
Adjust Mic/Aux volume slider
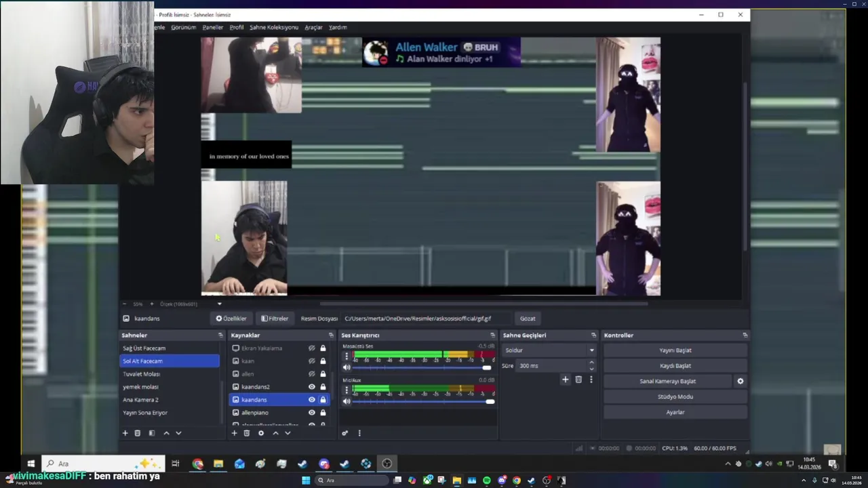[423, 401]
